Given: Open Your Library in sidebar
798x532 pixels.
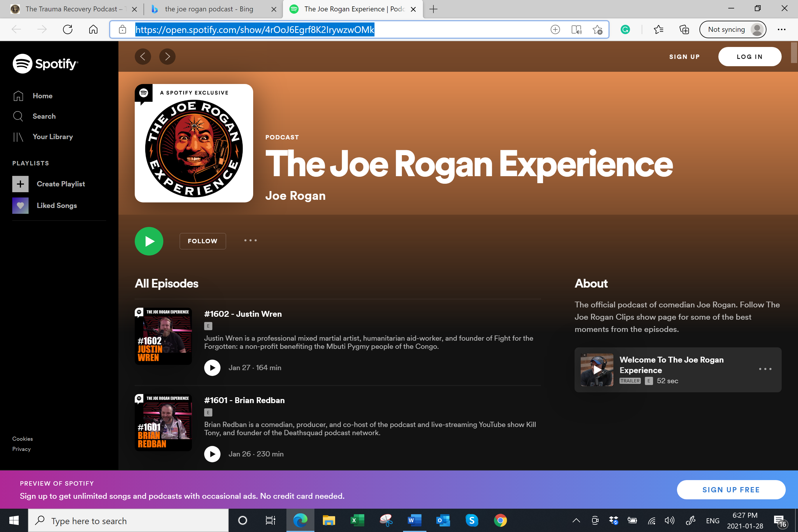Looking at the screenshot, I should 43,137.
